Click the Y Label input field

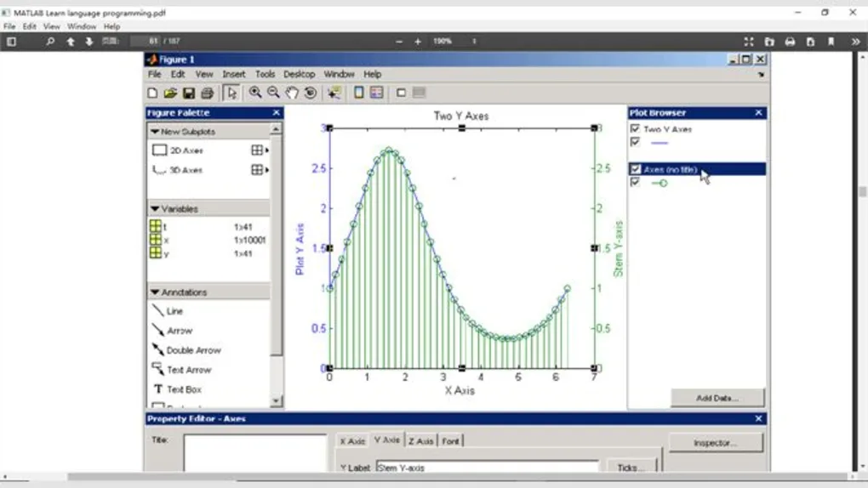[x=488, y=467]
